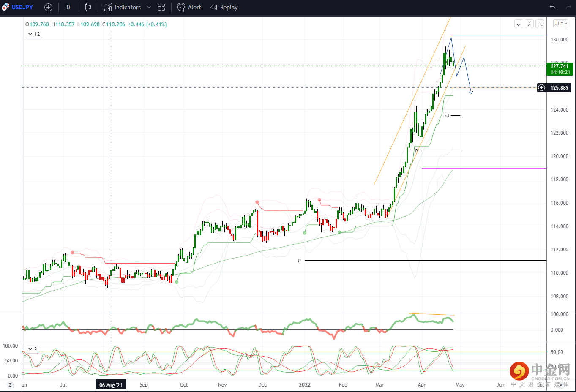Collapse the main chart pane
The width and height of the screenshot is (576, 392).
click(x=529, y=24)
